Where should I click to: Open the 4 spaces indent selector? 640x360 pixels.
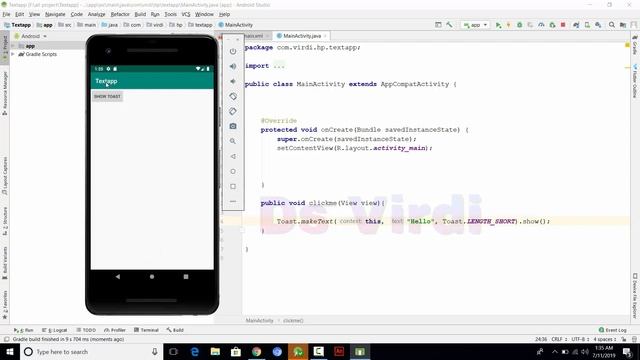tap(604, 339)
